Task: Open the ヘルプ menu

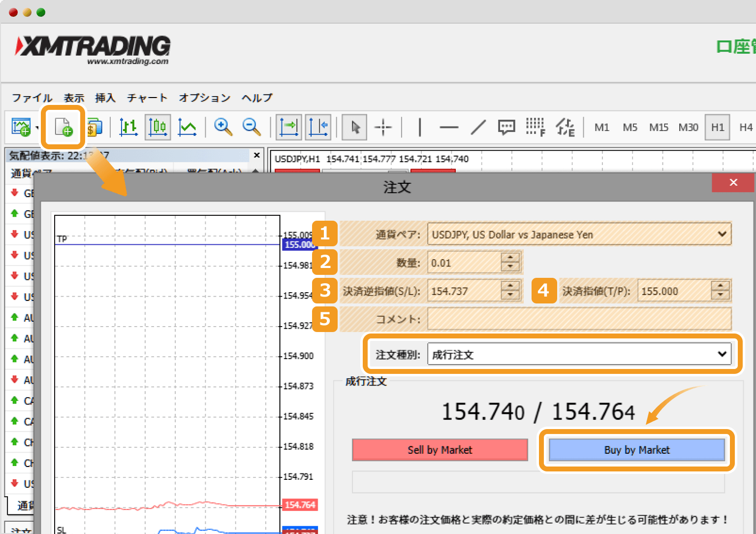Action: click(257, 98)
